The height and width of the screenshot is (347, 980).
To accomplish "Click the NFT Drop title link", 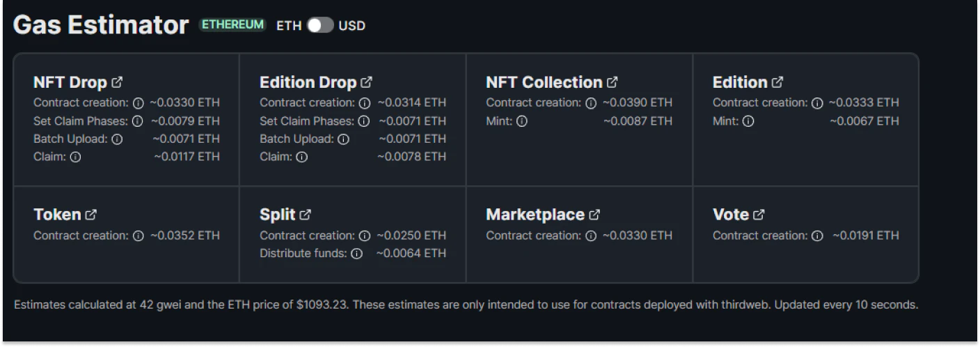I will coord(70,82).
